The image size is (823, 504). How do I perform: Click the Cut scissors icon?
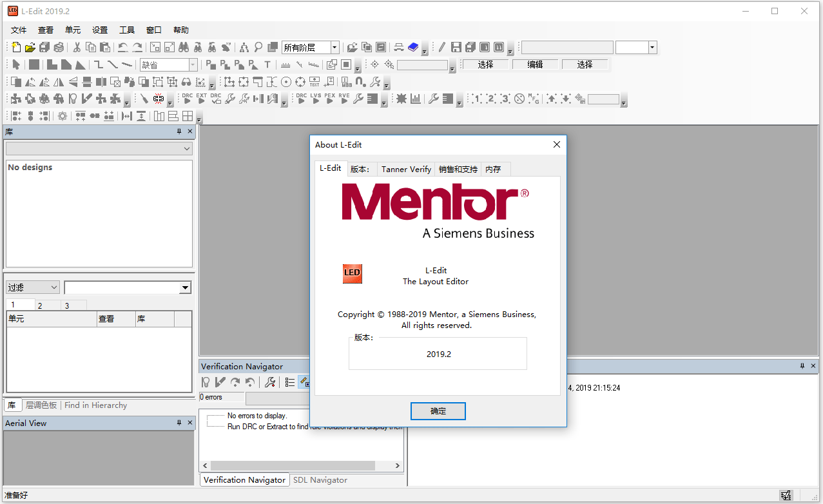(77, 47)
